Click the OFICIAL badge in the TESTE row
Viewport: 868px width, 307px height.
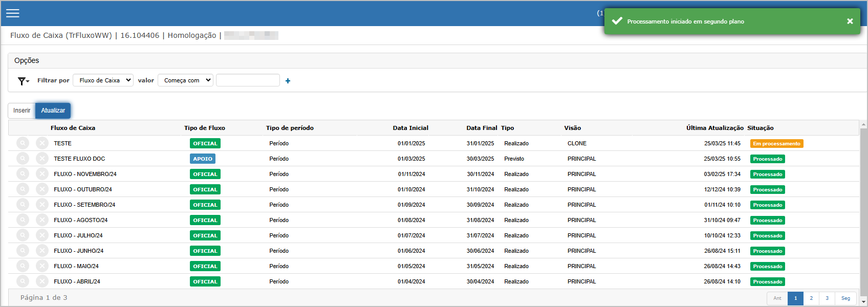click(205, 143)
